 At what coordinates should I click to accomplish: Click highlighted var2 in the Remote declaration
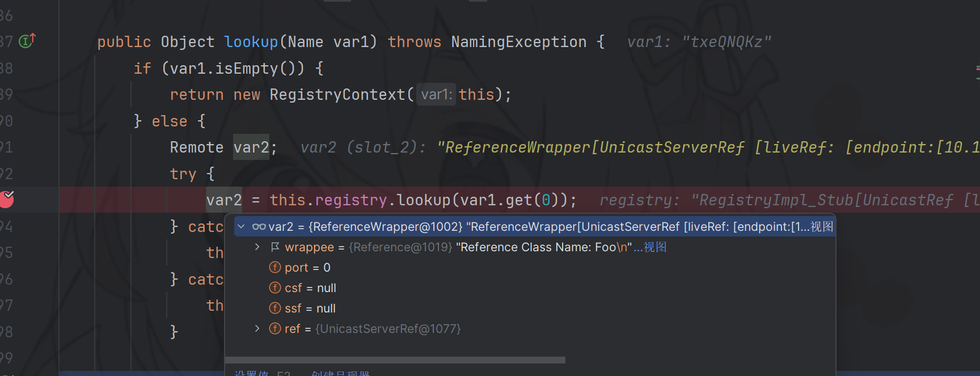coord(251,147)
